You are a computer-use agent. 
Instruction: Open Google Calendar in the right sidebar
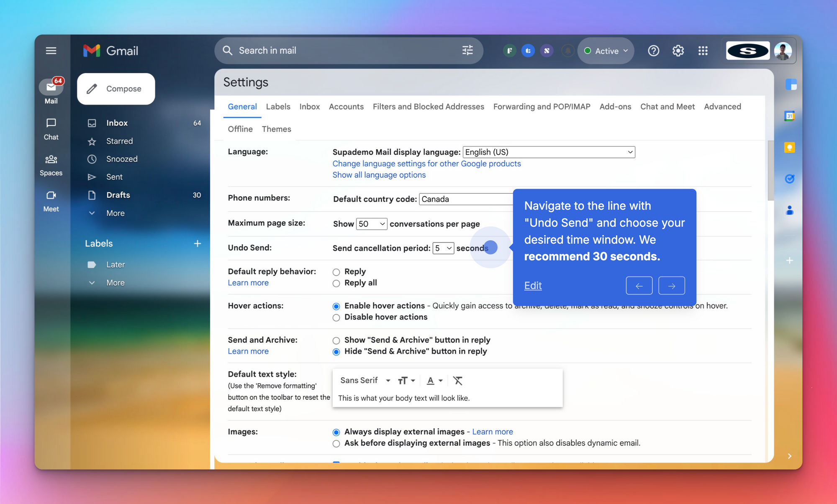[x=790, y=116]
